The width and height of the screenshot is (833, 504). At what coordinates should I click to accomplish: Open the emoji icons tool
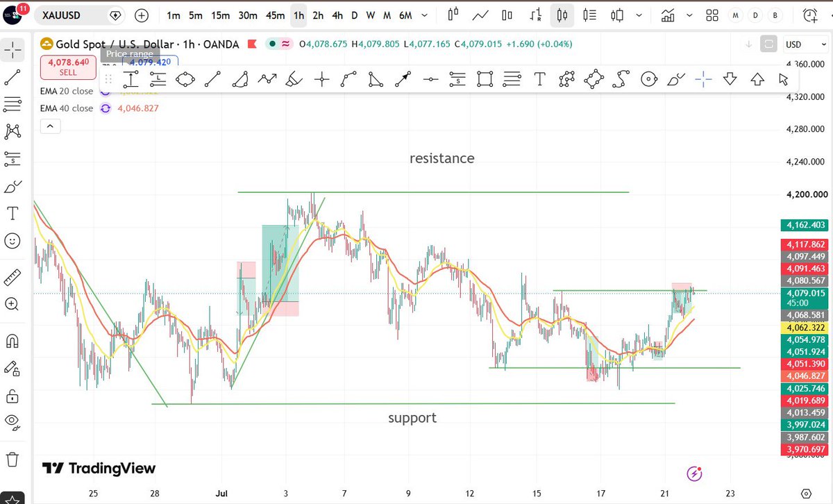[12, 242]
